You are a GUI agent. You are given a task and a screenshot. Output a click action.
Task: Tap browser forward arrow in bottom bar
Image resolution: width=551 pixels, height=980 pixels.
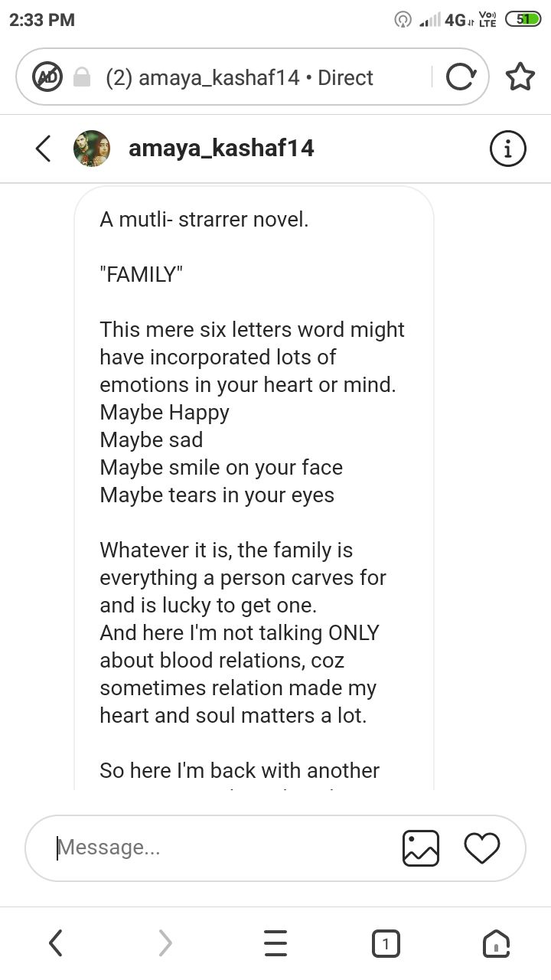point(165,943)
